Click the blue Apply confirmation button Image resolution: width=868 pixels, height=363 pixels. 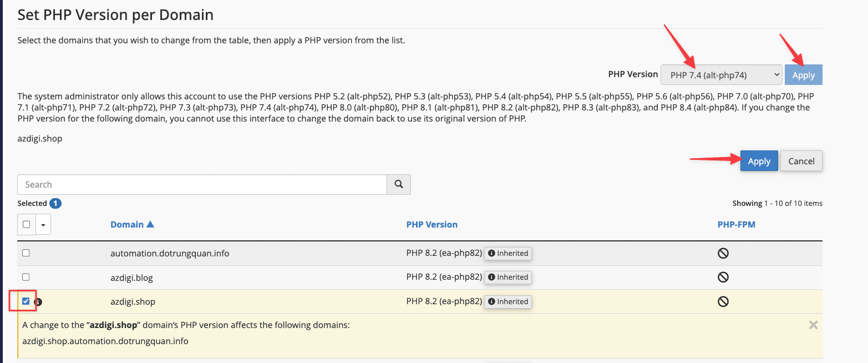[x=759, y=161]
